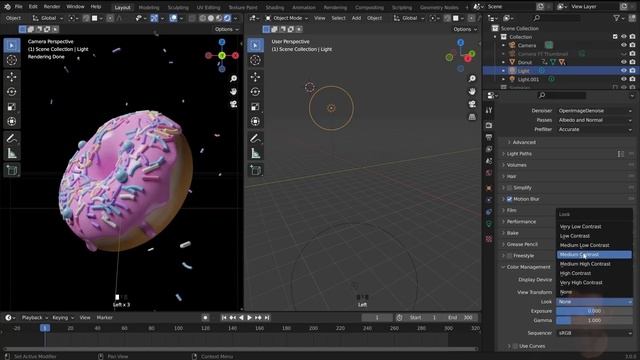The image size is (640, 360).
Task: Select the Annotate tool in left viewport
Action: (11, 139)
